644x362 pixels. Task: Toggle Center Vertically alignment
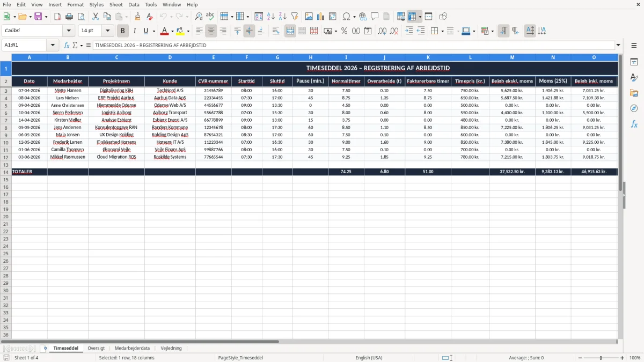(249, 31)
